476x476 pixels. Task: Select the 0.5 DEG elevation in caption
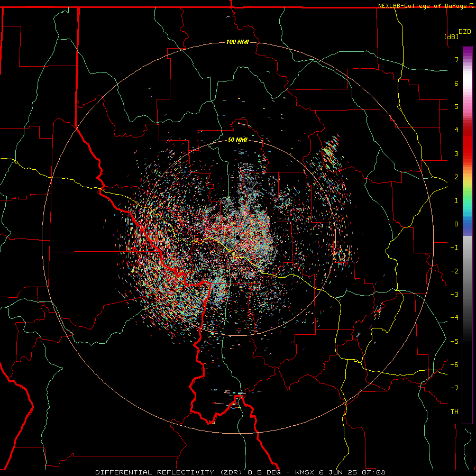pyautogui.click(x=265, y=472)
